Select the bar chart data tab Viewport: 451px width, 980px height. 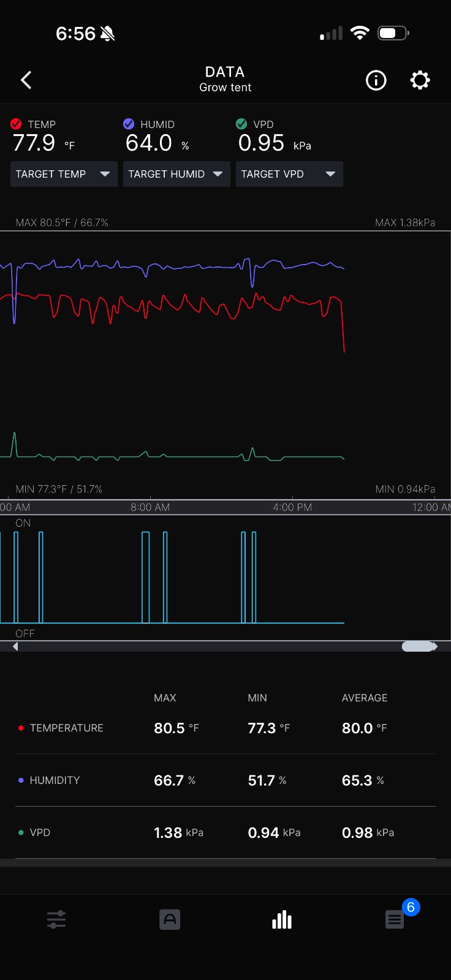pos(282,919)
